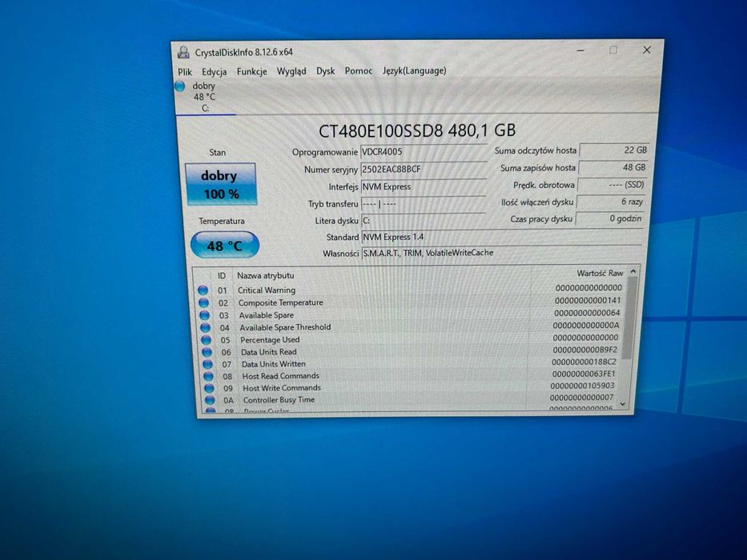Click raw value 00000000105903
This screenshot has width=747, height=560.
[583, 386]
